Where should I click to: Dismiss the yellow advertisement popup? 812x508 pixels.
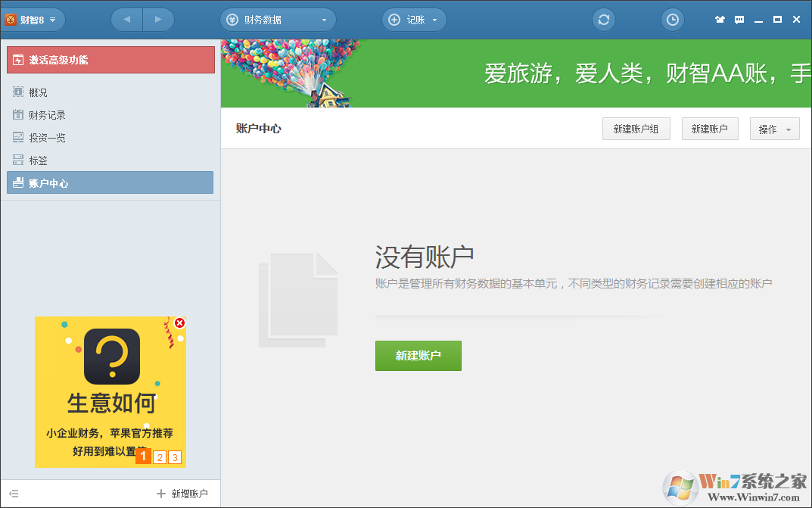[179, 323]
